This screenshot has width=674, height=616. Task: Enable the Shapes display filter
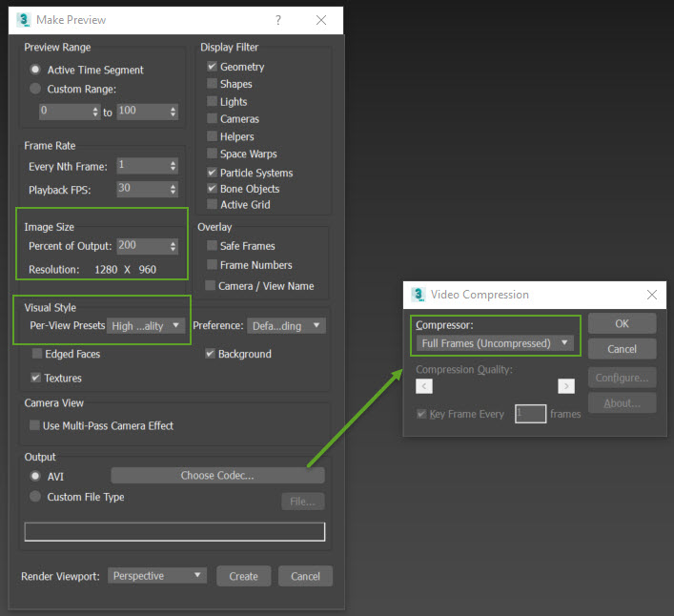pyautogui.click(x=212, y=83)
